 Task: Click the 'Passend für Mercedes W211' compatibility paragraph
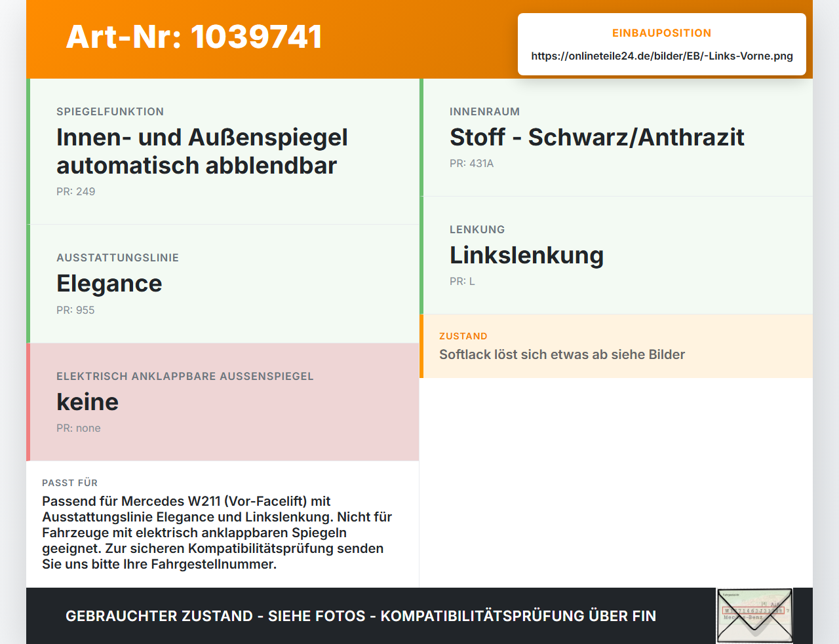point(217,533)
